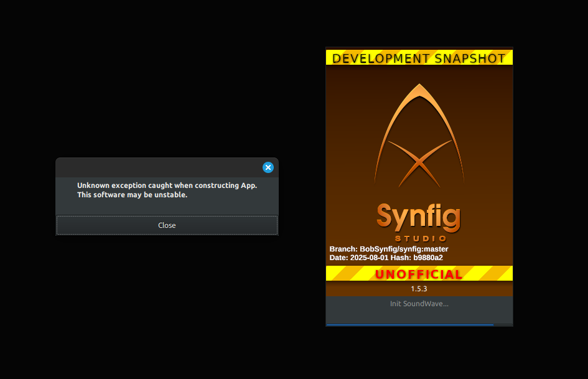The width and height of the screenshot is (588, 379).
Task: Click the red UNOFFICIAL banner
Action: [x=419, y=274]
